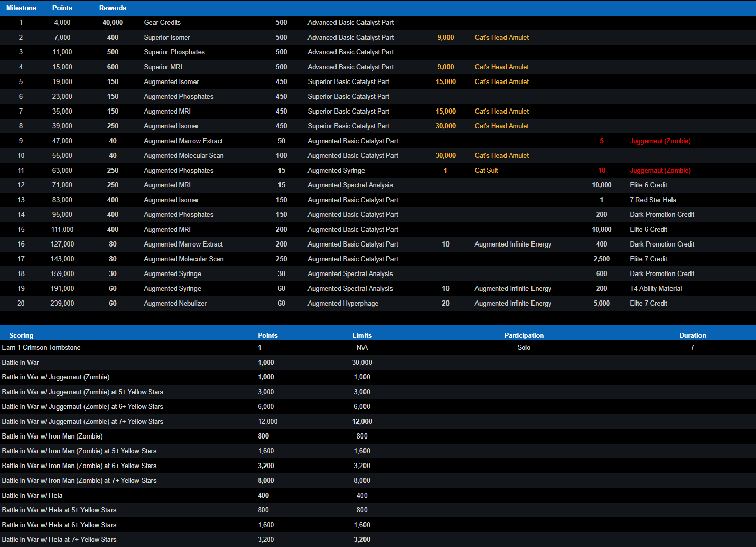Image resolution: width=756 pixels, height=547 pixels.
Task: Select the Duration column header
Action: 692,335
